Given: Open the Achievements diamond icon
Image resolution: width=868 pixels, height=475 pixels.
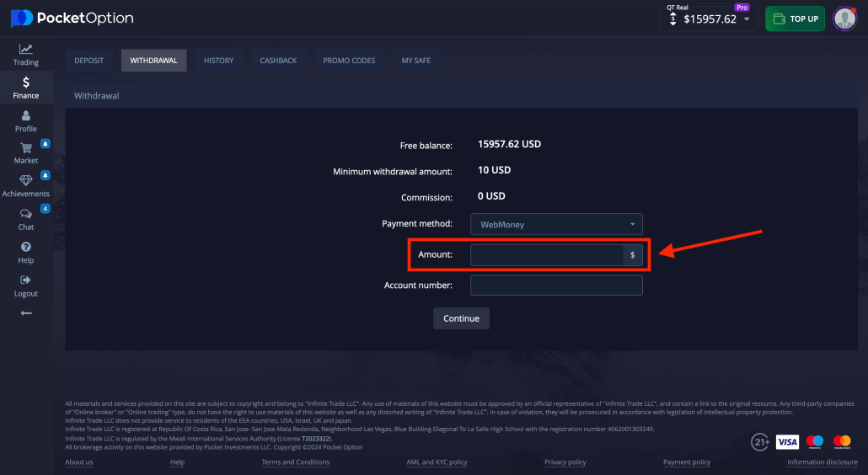Looking at the screenshot, I should pos(25,180).
